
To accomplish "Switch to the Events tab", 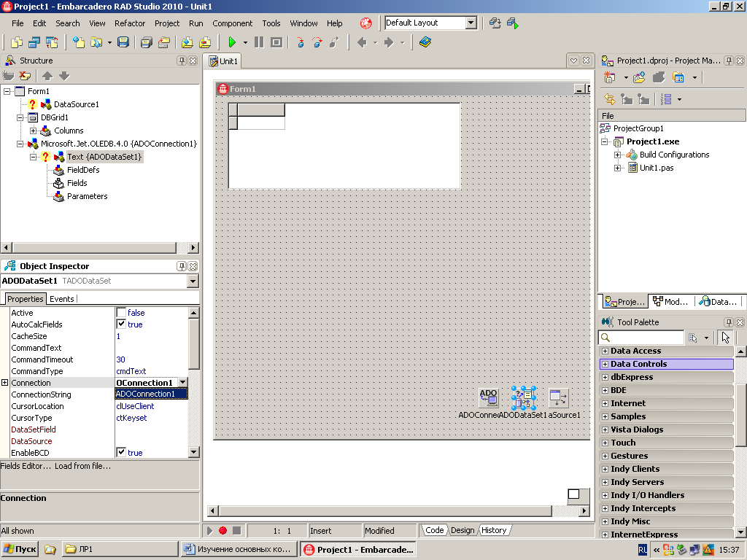I will [62, 298].
